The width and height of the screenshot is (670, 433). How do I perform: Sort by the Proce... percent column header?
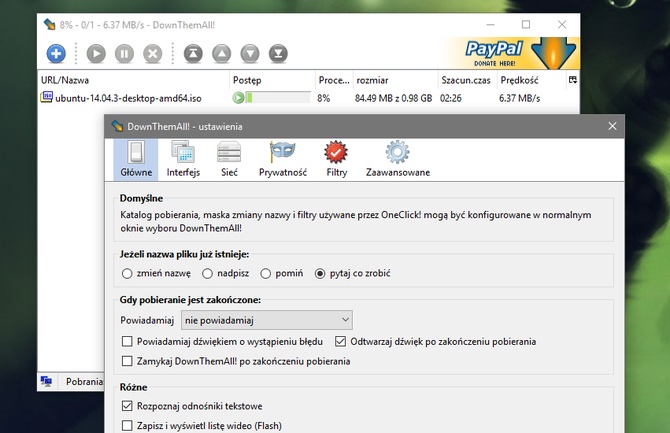pyautogui.click(x=334, y=80)
